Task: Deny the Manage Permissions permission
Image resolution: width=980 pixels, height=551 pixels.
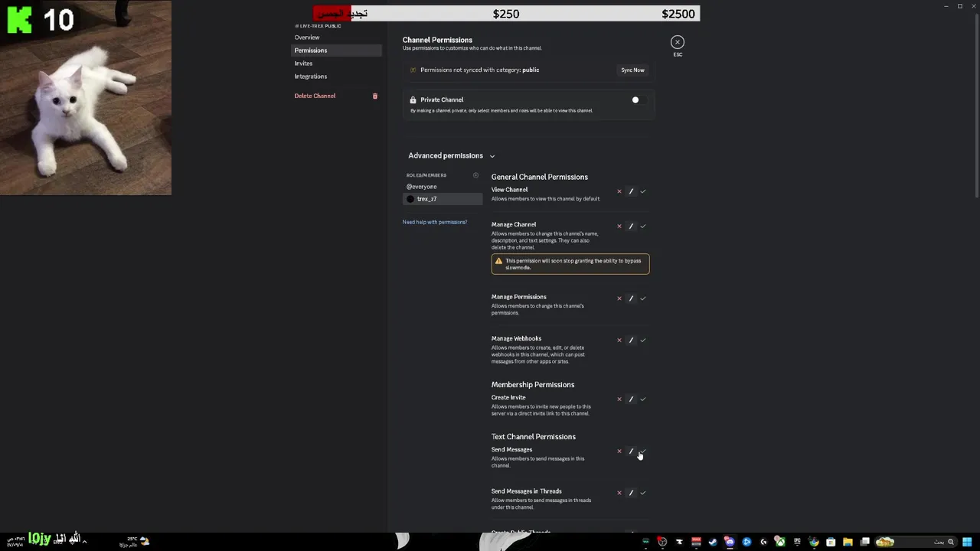Action: [x=619, y=298]
